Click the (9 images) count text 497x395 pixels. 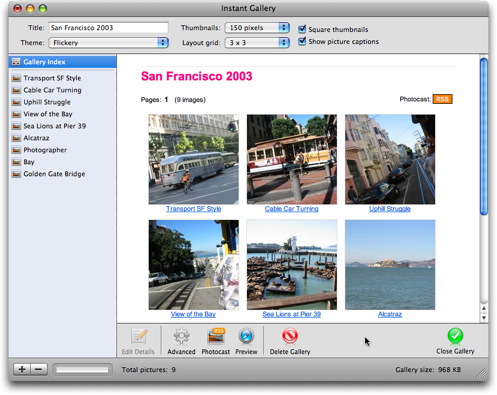pos(190,100)
